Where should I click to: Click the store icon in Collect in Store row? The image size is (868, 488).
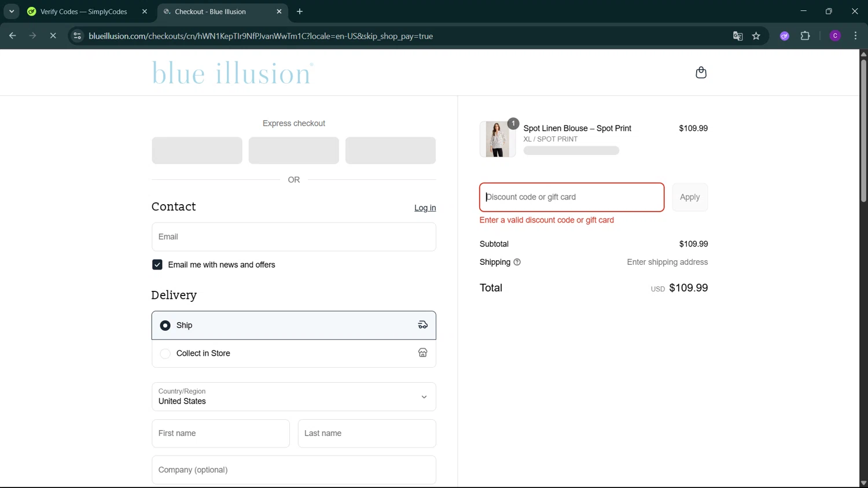coord(423,353)
